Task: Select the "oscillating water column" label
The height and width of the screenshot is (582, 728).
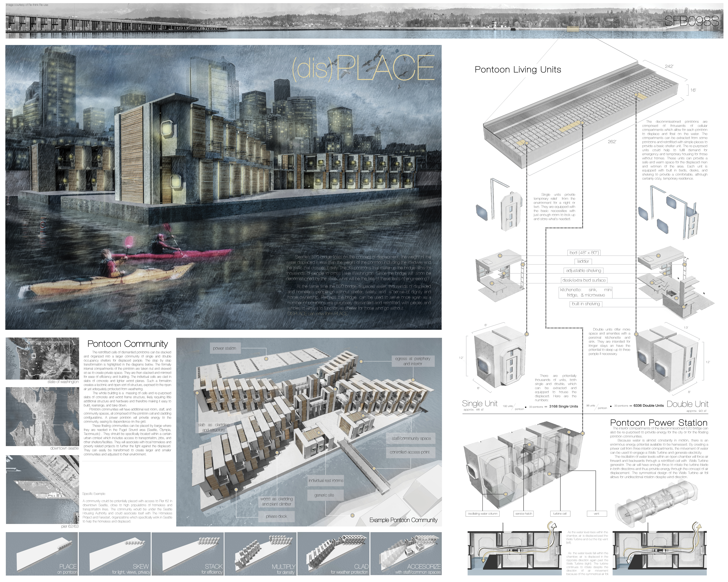Action: (483, 513)
